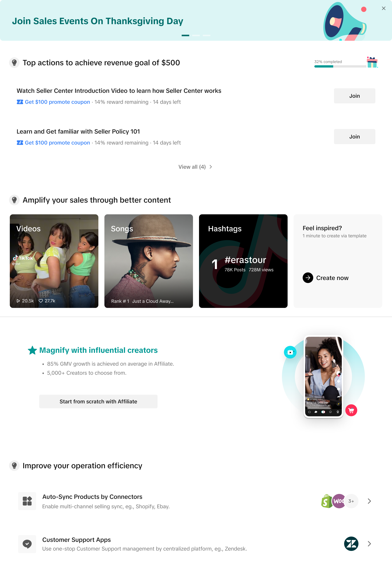Click the Customer Support chat bubble icon
Screen dimensions: 392x586
point(27,544)
